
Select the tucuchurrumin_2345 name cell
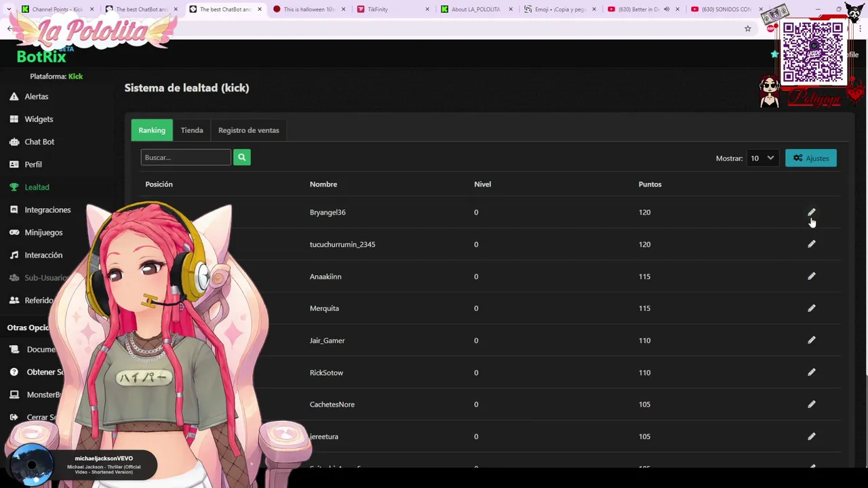tap(342, 244)
